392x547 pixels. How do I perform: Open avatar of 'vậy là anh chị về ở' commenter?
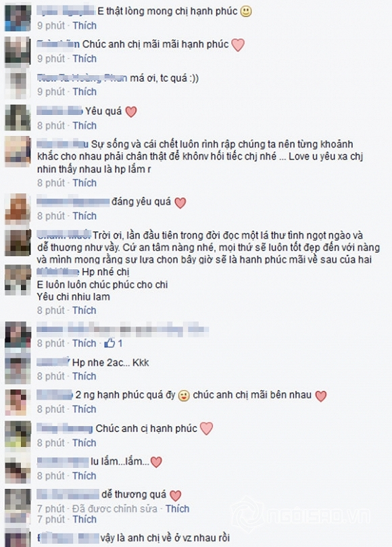point(18,538)
